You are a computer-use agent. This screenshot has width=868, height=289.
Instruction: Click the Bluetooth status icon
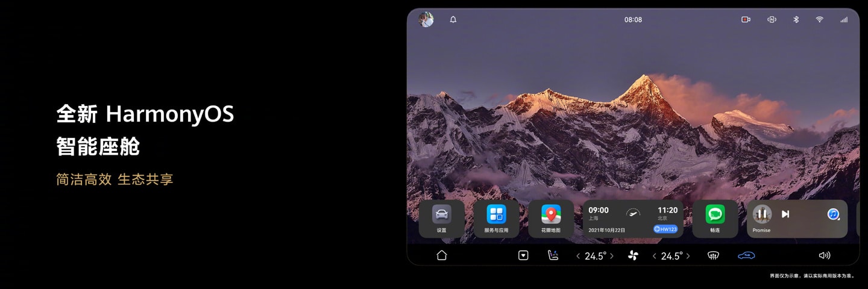point(796,20)
